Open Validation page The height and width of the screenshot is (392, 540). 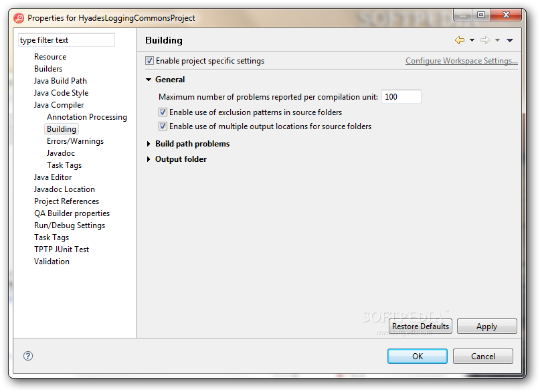[52, 262]
